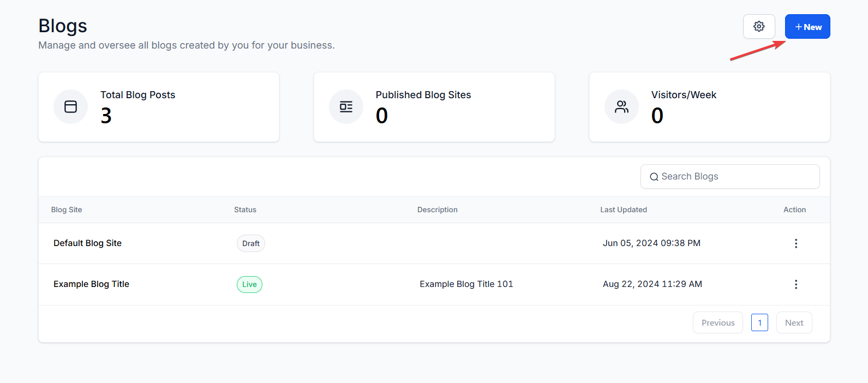Focus the Search Blogs field
The height and width of the screenshot is (383, 868).
pos(737,177)
